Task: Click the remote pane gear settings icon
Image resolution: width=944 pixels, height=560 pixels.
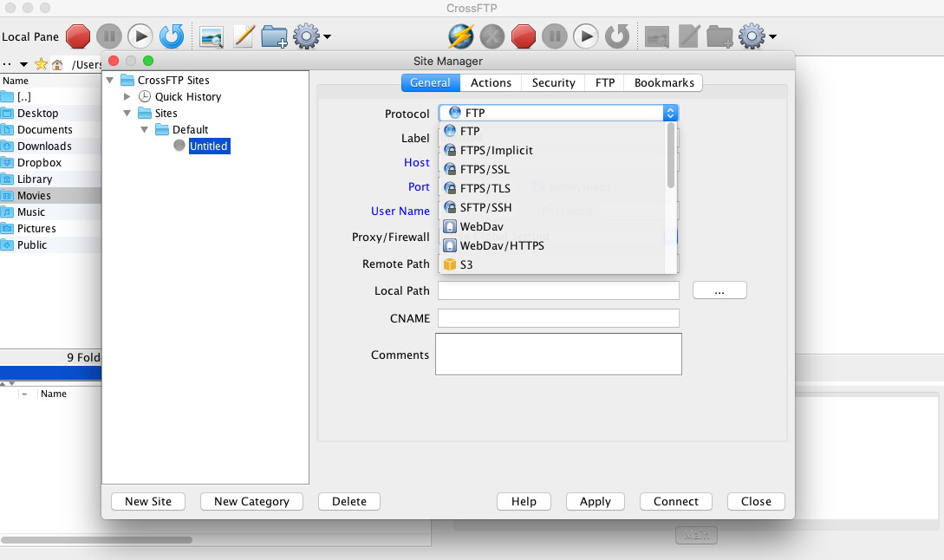Action: (x=752, y=36)
